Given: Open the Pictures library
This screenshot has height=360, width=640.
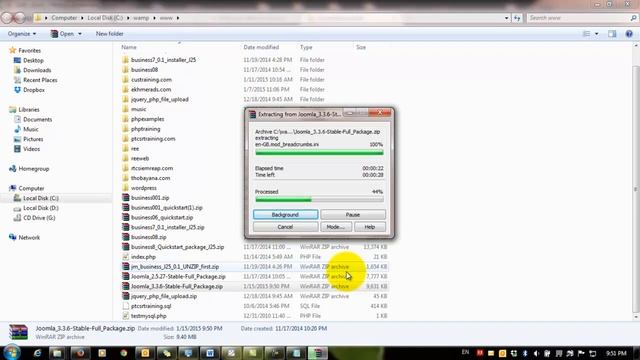Looking at the screenshot, I should (x=33, y=139).
